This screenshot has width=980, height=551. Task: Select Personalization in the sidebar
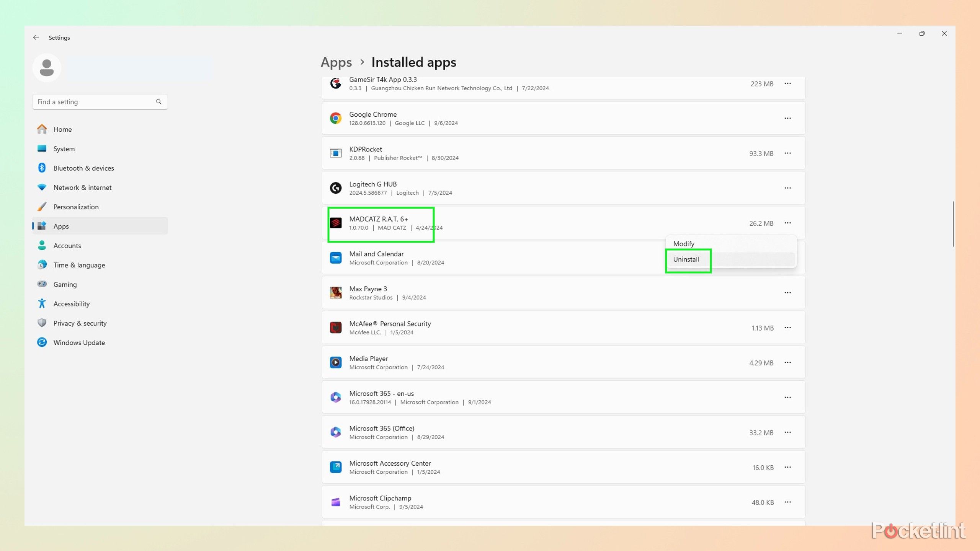click(100, 207)
